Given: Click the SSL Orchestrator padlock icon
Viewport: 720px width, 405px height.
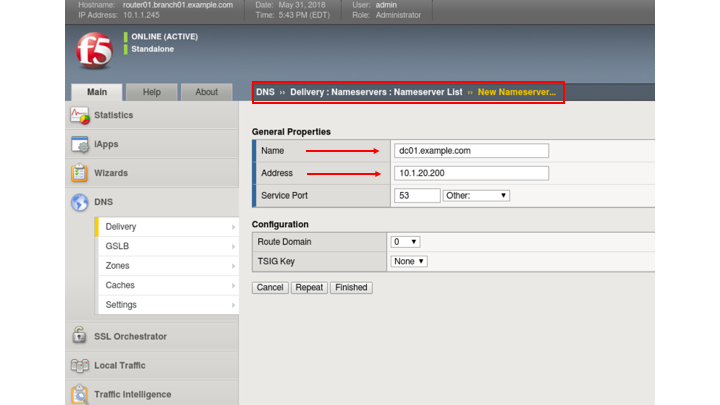Looking at the screenshot, I should click(79, 336).
